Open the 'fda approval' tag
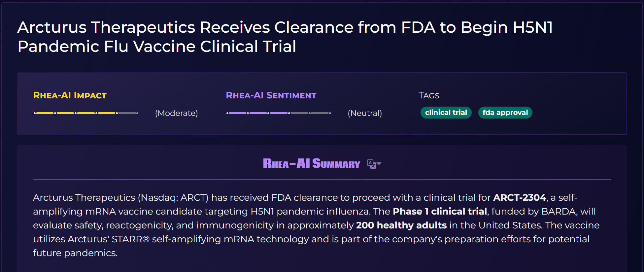The image size is (644, 272). [x=505, y=113]
